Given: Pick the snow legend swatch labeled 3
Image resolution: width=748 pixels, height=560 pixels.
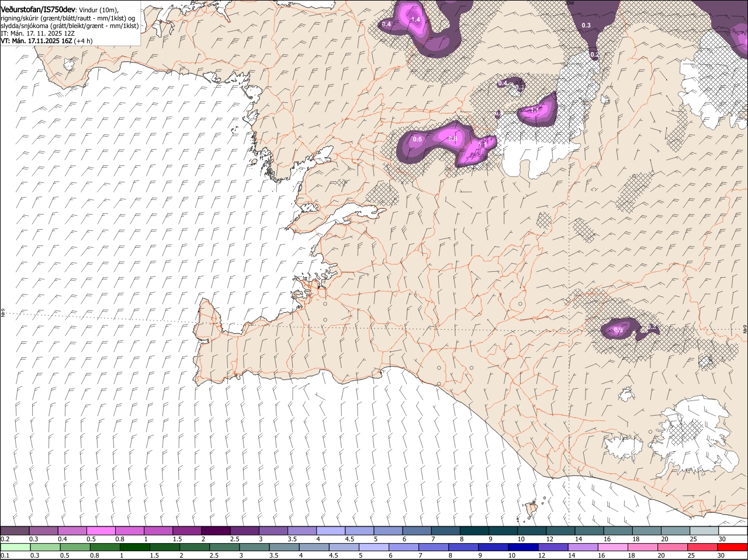Looking at the screenshot, I should click(272, 530).
